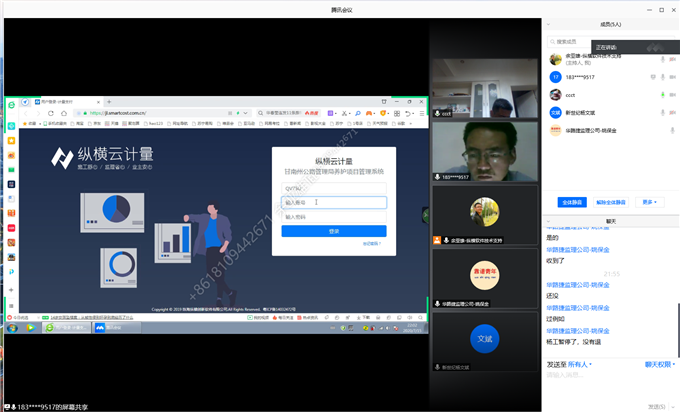Toggle the camera for 新世纪杨文斌
The height and width of the screenshot is (412, 680).
[x=673, y=113]
